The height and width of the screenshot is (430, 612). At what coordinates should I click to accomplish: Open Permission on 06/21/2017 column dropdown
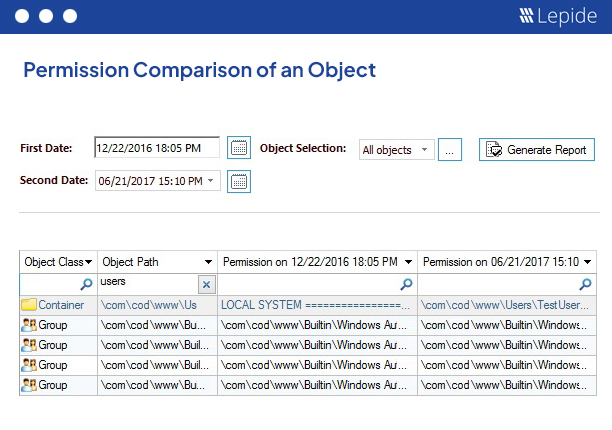point(587,262)
